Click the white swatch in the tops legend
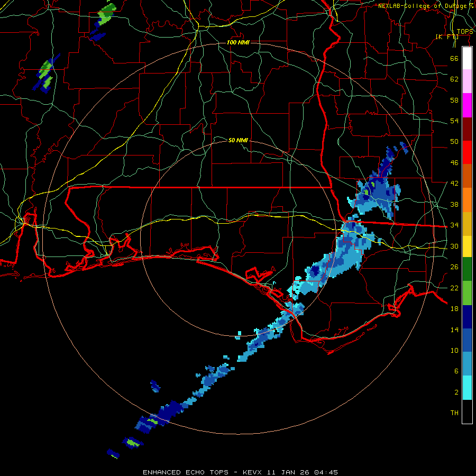The height and width of the screenshot is (476, 476). [x=467, y=58]
